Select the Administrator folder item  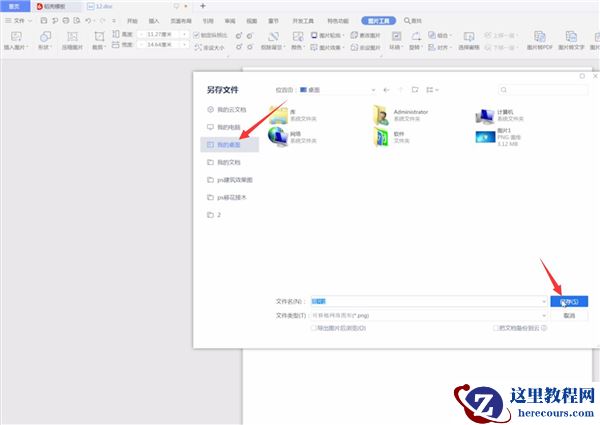tap(400, 115)
